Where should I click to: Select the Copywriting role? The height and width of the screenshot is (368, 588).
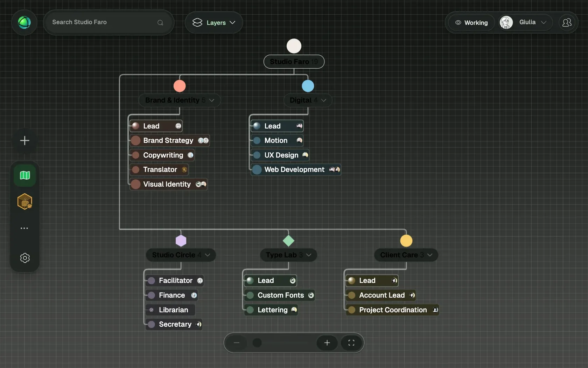pos(162,155)
